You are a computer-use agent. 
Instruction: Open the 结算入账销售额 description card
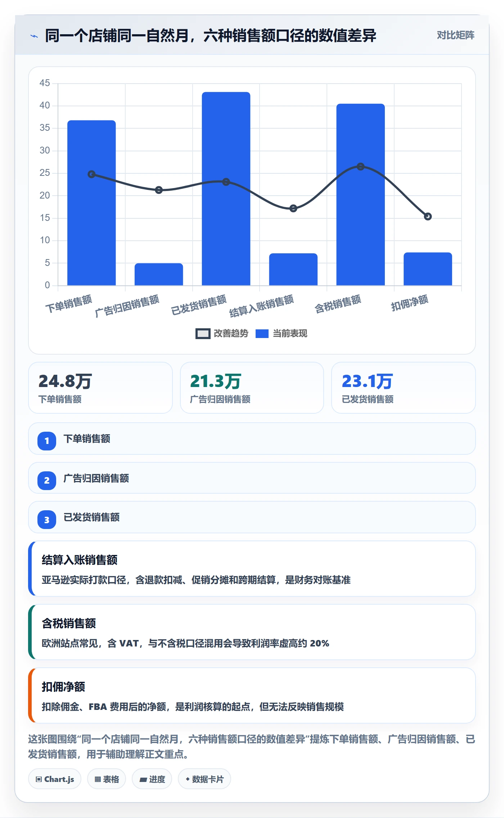click(252, 569)
